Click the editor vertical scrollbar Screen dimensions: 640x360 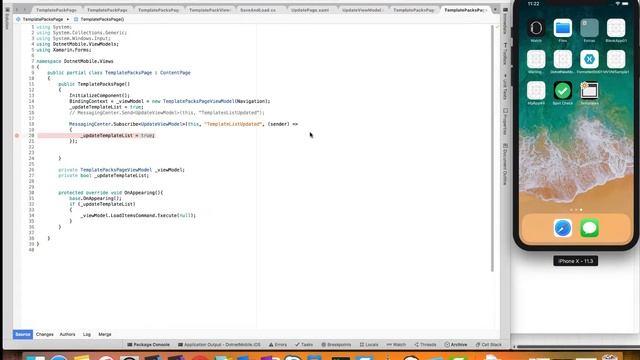point(492,149)
